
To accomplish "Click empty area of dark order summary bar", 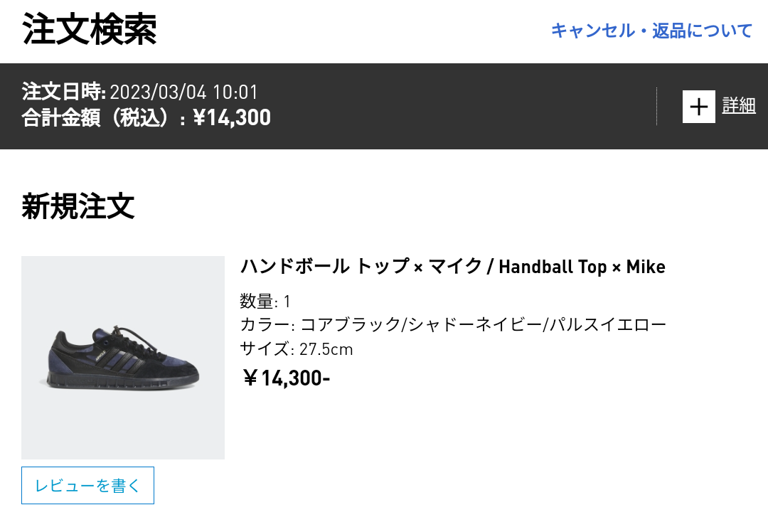I will pyautogui.click(x=462, y=107).
